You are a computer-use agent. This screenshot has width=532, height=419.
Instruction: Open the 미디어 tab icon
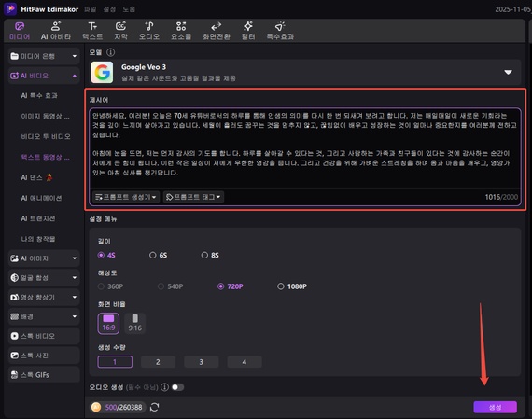point(20,26)
